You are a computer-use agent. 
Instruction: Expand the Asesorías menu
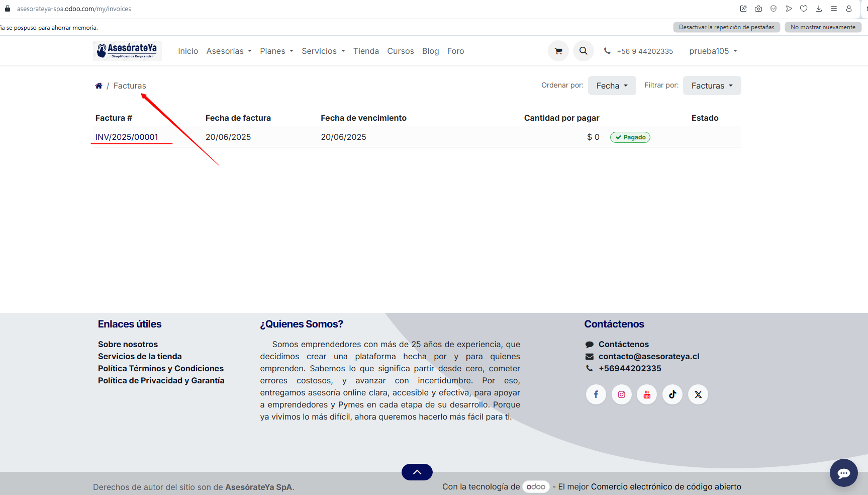pyautogui.click(x=229, y=51)
